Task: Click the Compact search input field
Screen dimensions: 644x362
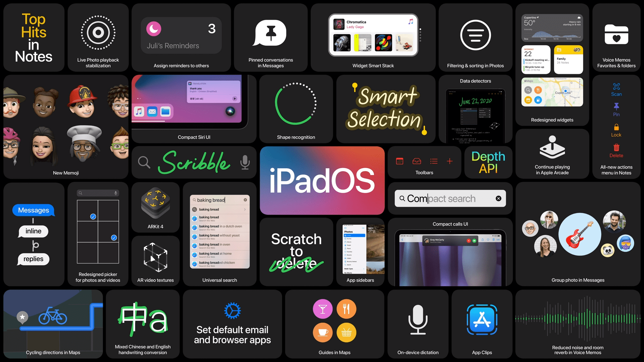Action: (450, 198)
